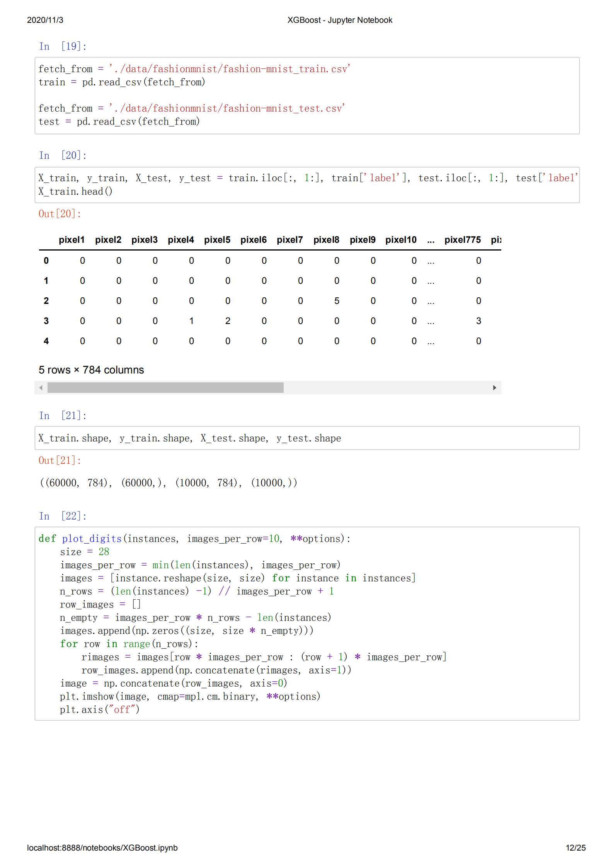Click the 2020/11/3 date in the header
This screenshot has height=868, width=613.
45,20
